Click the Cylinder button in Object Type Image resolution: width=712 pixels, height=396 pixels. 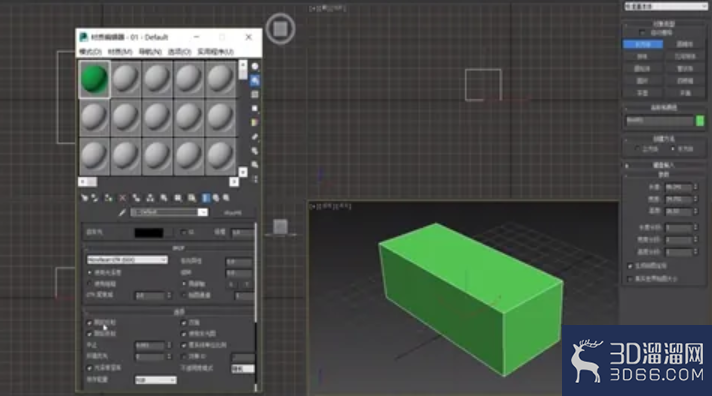click(643, 69)
